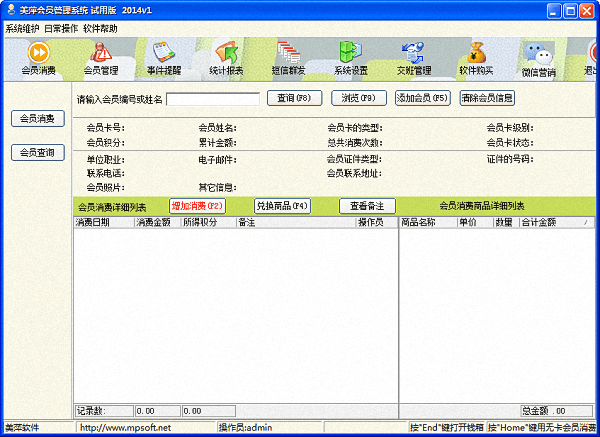This screenshot has width=600, height=437.
Task: Open 会员管理 from the toolbar
Action: (x=100, y=58)
